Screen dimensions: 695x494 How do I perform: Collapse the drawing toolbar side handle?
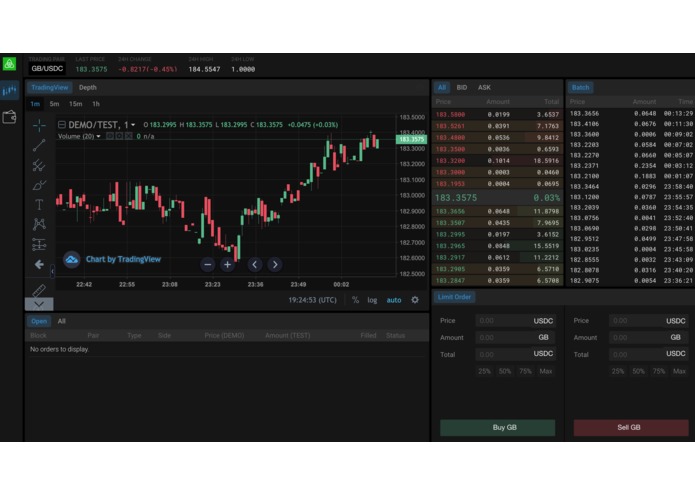[x=52, y=271]
